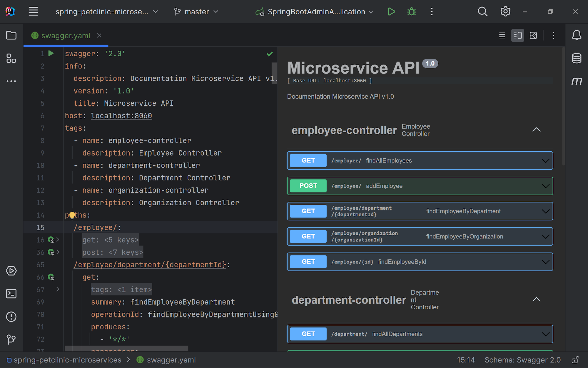Image resolution: width=588 pixels, height=368 pixels.
Task: Open the main hamburger menu
Action: 33,12
